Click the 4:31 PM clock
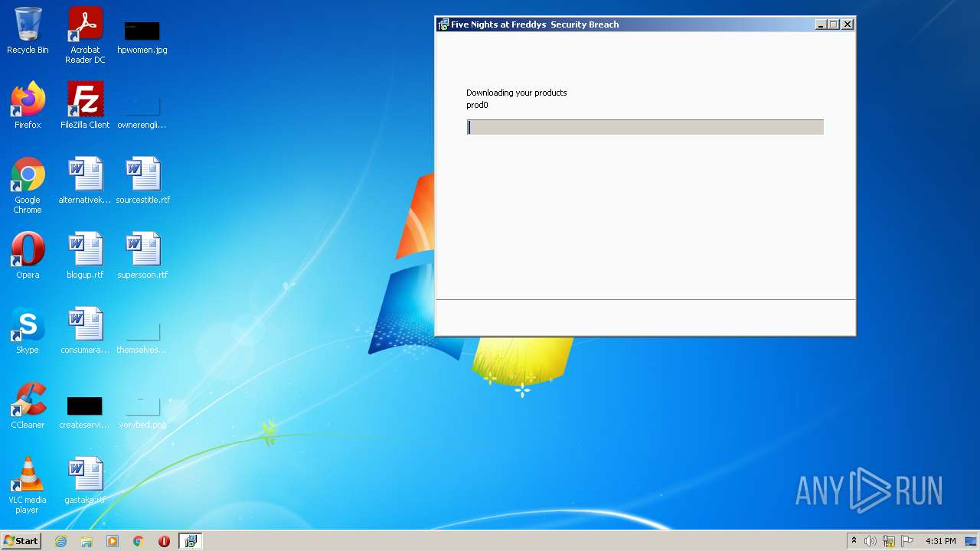The width and height of the screenshot is (980, 551). pyautogui.click(x=940, y=541)
